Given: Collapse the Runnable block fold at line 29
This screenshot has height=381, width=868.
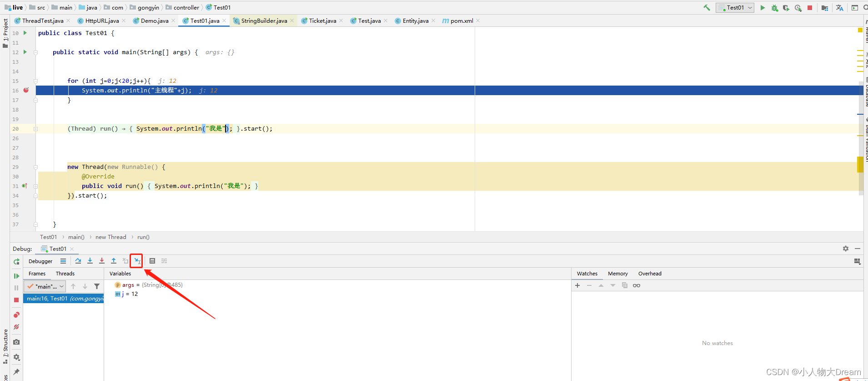Looking at the screenshot, I should 35,167.
